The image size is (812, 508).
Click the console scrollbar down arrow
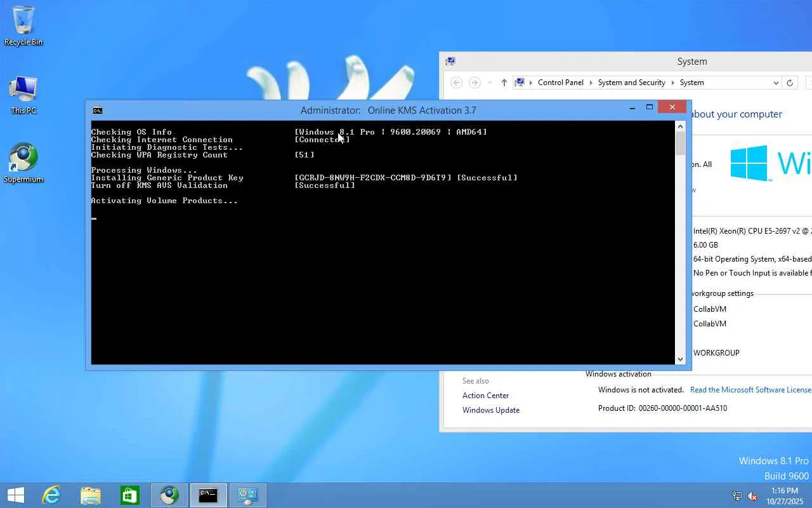(681, 359)
